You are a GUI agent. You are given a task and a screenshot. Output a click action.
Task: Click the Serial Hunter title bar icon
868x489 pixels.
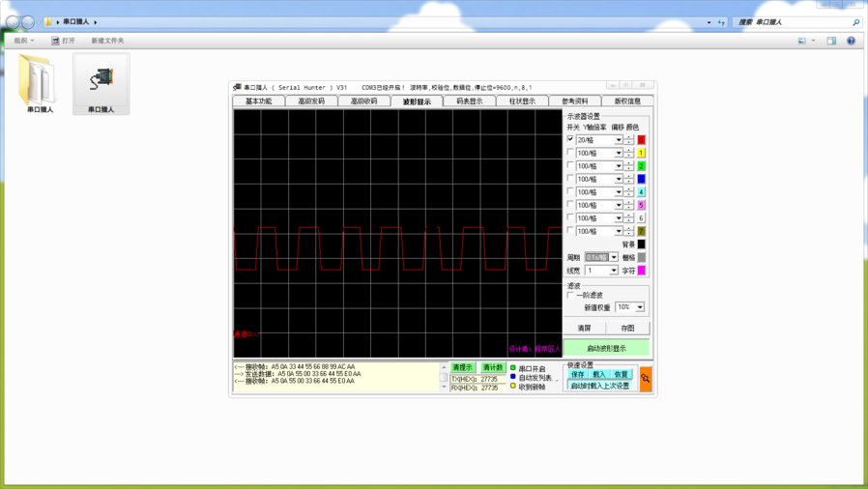(x=237, y=87)
